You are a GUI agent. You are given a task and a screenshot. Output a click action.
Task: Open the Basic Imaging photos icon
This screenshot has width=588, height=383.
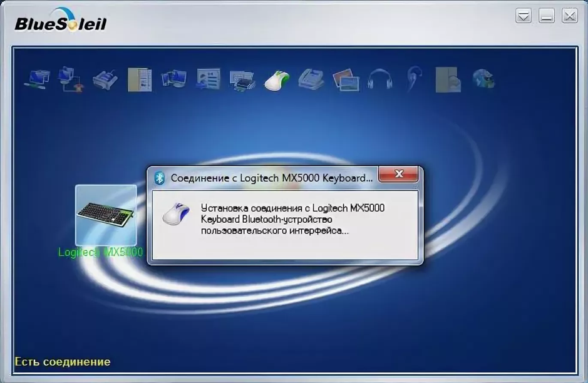point(346,79)
